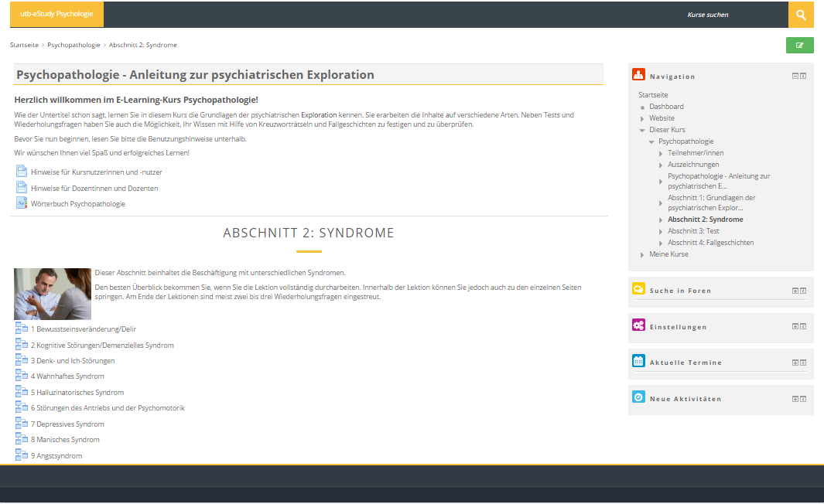The image size is (824, 504).
Task: Click the Aktuelle Termine calendar icon
Action: pos(638,361)
